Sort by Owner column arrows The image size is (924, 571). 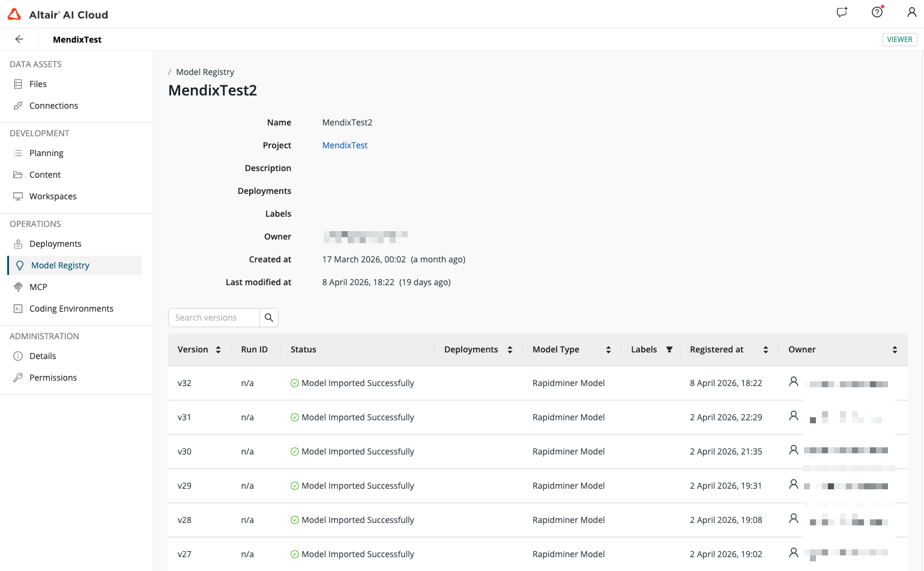895,349
